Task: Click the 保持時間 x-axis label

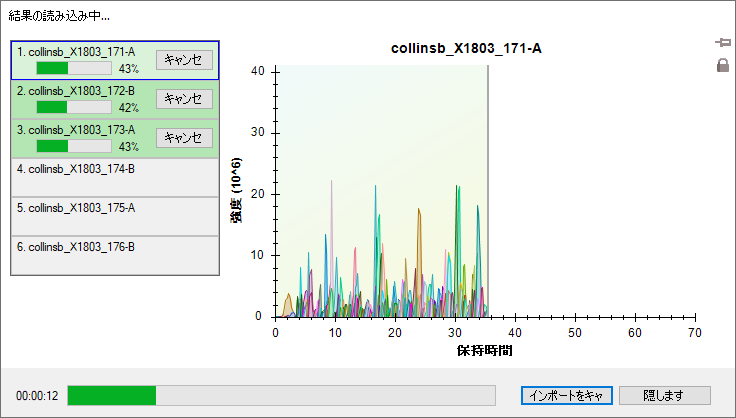Action: pyautogui.click(x=484, y=352)
